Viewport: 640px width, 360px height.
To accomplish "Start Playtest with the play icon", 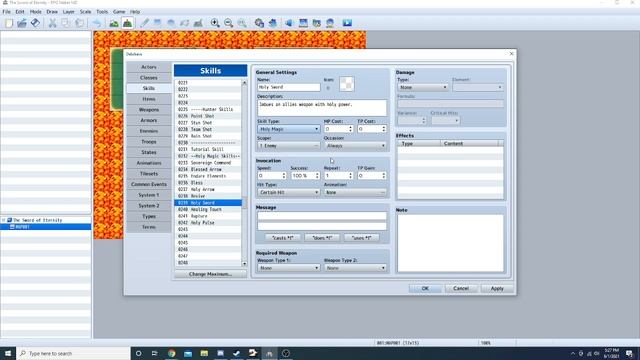I will tap(347, 23).
